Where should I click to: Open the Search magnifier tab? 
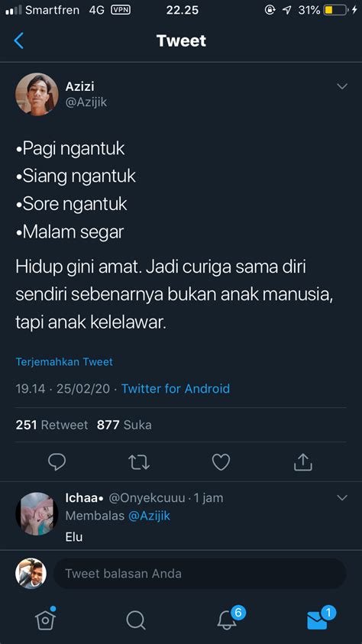(x=136, y=620)
